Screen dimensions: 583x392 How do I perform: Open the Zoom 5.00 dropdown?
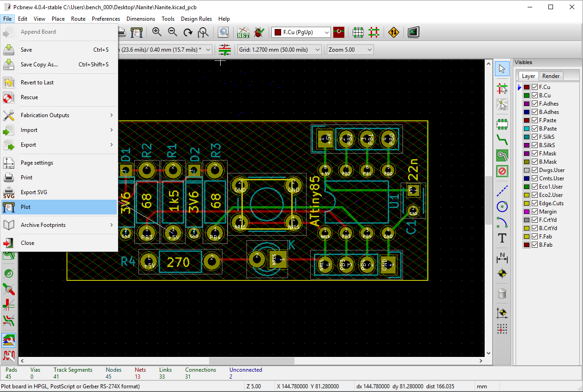349,50
